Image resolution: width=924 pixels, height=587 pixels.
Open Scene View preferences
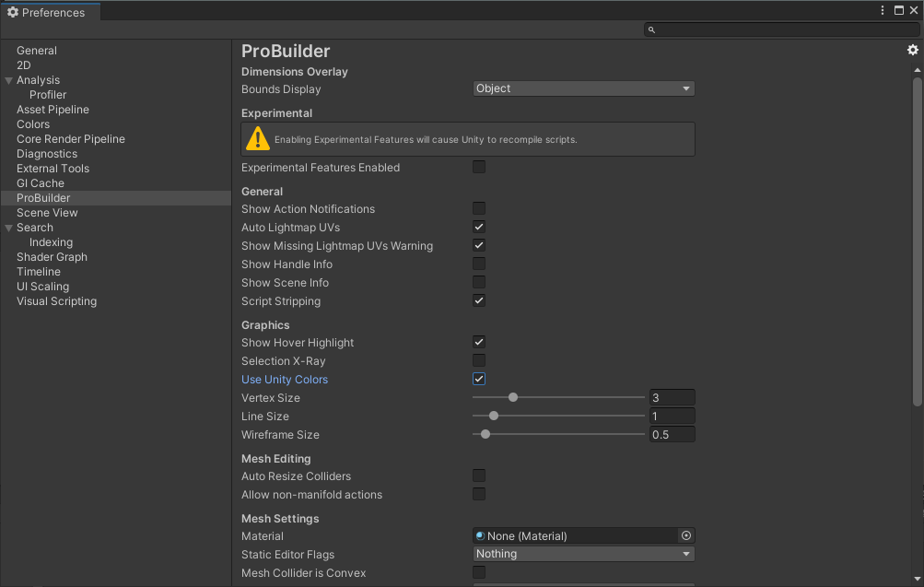47,213
